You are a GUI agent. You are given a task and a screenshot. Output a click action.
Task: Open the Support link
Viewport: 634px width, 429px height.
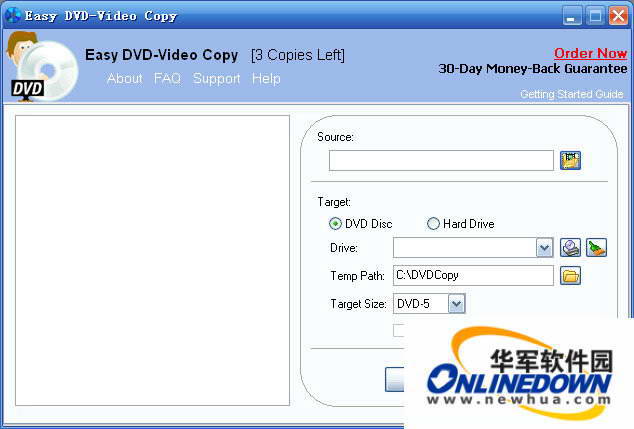(216, 78)
